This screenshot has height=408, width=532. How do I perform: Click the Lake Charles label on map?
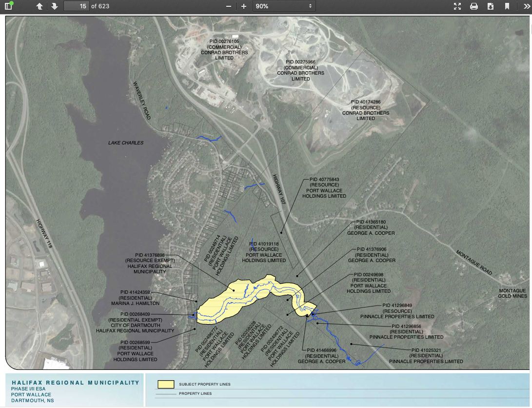(126, 143)
